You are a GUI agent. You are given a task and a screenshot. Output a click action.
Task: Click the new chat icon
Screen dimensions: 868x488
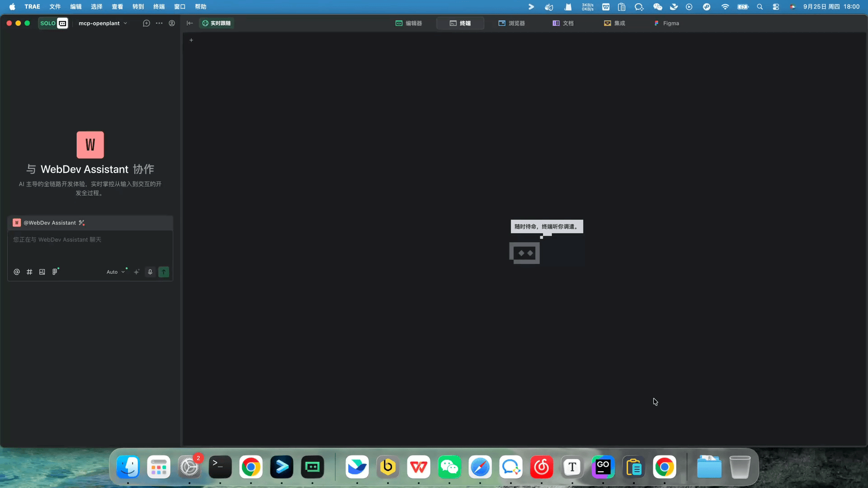tap(146, 23)
